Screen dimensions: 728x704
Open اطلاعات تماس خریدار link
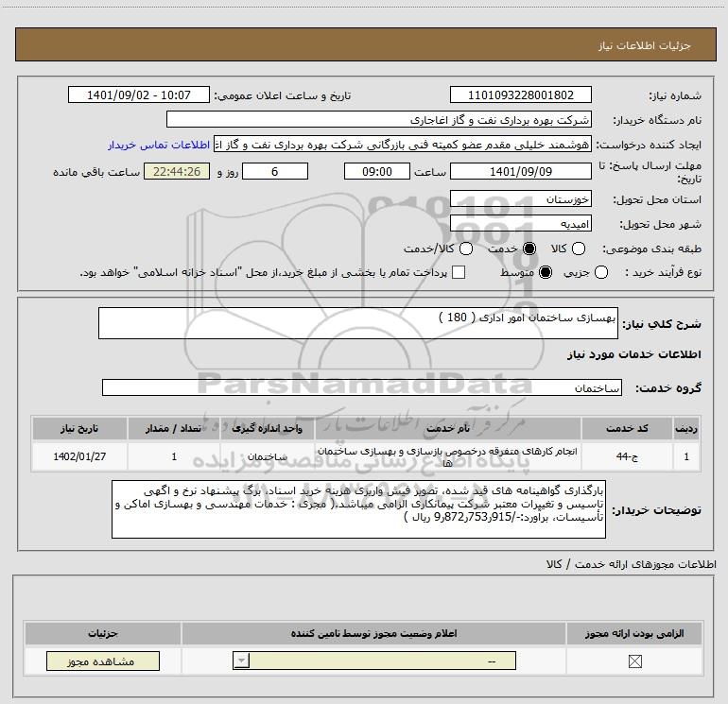pyautogui.click(x=159, y=145)
